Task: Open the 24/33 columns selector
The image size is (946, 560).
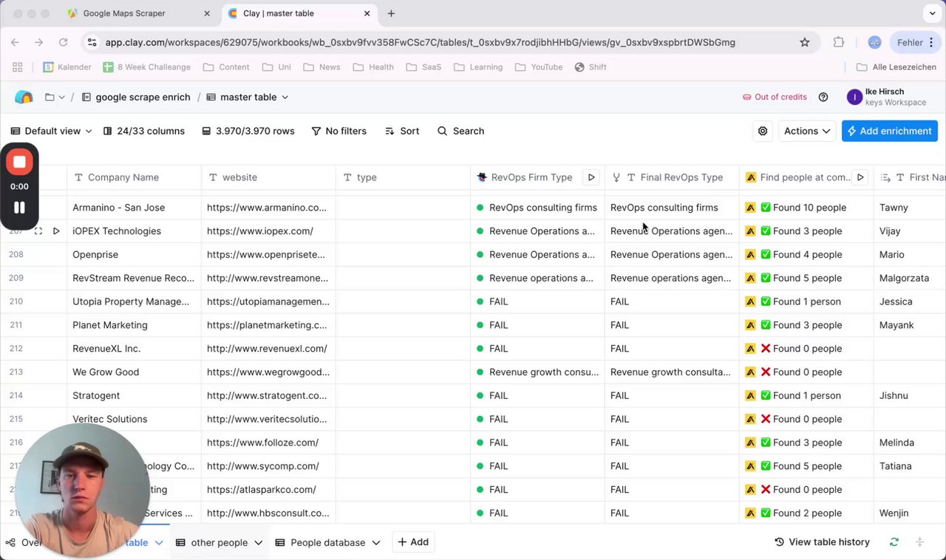Action: [x=144, y=131]
